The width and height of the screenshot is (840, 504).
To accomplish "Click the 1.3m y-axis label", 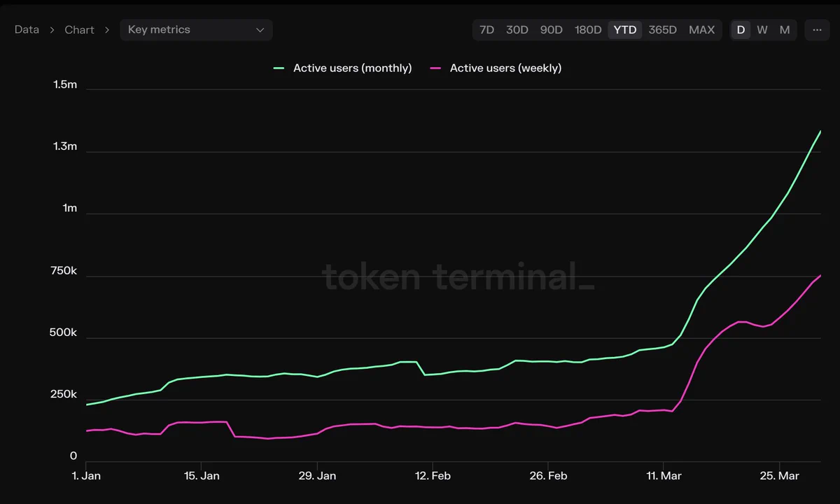I will coord(65,146).
